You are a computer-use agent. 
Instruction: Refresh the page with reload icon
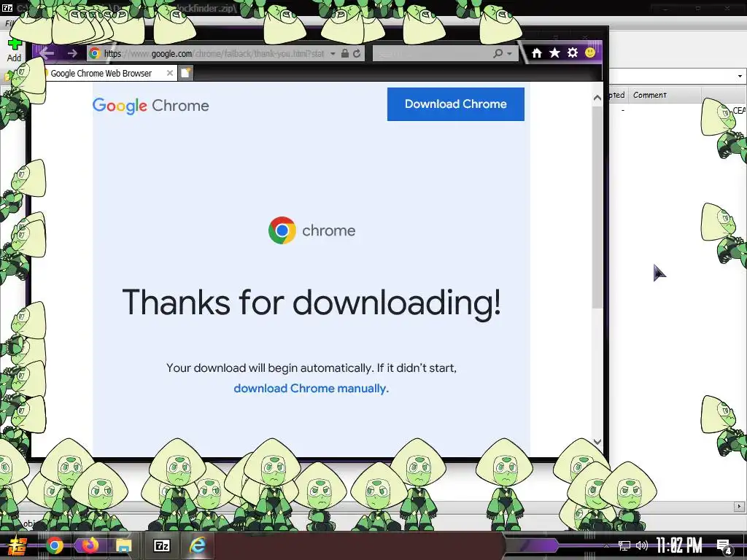click(x=357, y=53)
